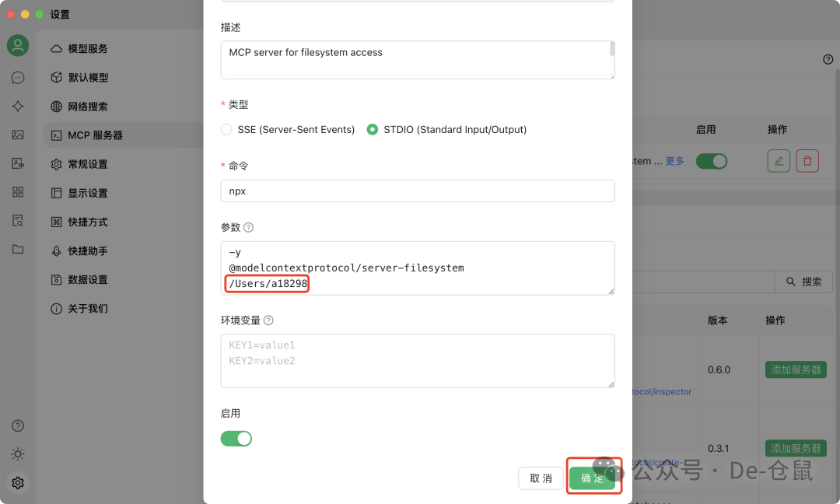Image resolution: width=840 pixels, height=504 pixels.
Task: Toggle the 启用 switch in the dialog
Action: coord(236,439)
